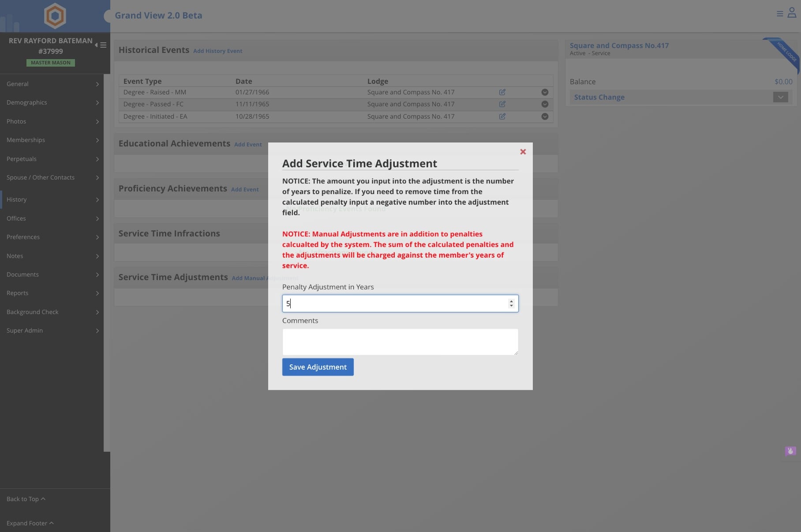Screen dimensions: 801x532
Task: Open the Reports sidebar section
Action: click(52, 293)
